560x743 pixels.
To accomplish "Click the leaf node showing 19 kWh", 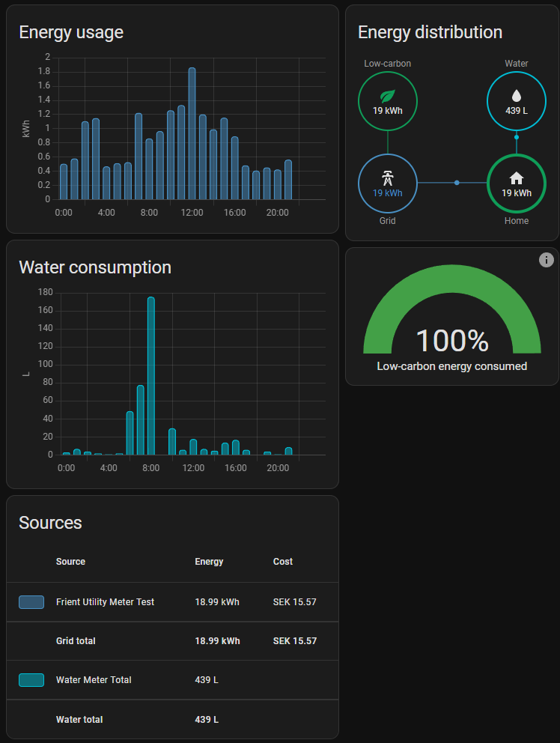I will pyautogui.click(x=387, y=101).
